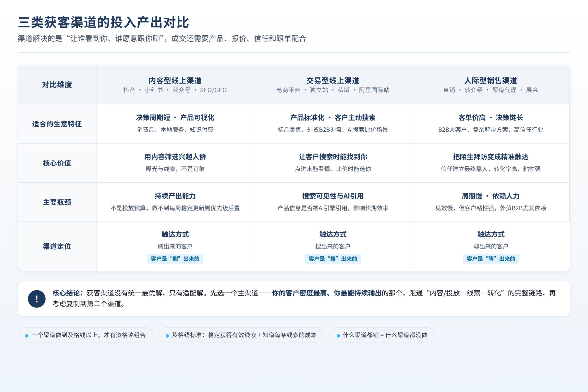The width and height of the screenshot is (588, 392).
Task: Click the 人际型销售渠道 column header
Action: [x=490, y=85]
